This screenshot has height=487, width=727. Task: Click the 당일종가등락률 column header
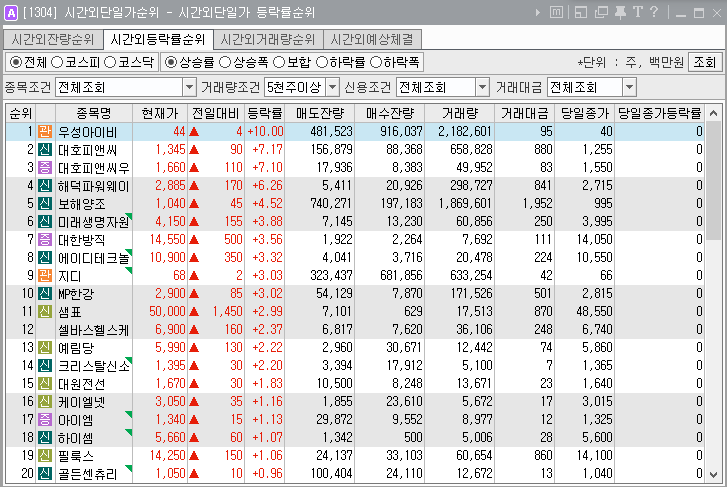point(659,113)
